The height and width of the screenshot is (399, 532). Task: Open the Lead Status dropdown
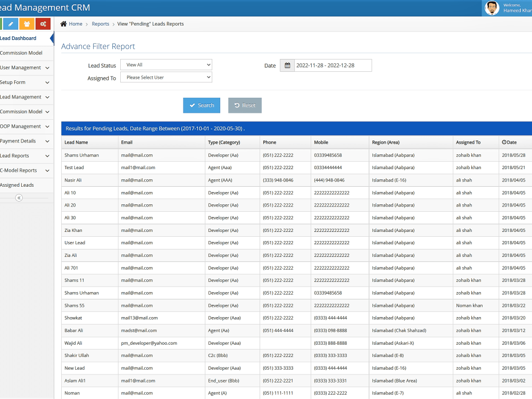click(x=166, y=65)
